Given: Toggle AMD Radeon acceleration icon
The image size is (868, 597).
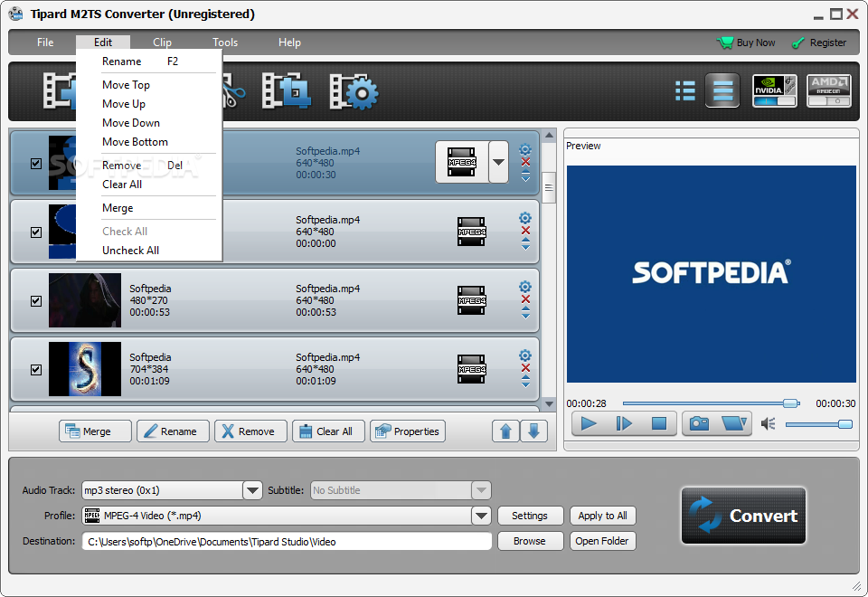Looking at the screenshot, I should [829, 90].
